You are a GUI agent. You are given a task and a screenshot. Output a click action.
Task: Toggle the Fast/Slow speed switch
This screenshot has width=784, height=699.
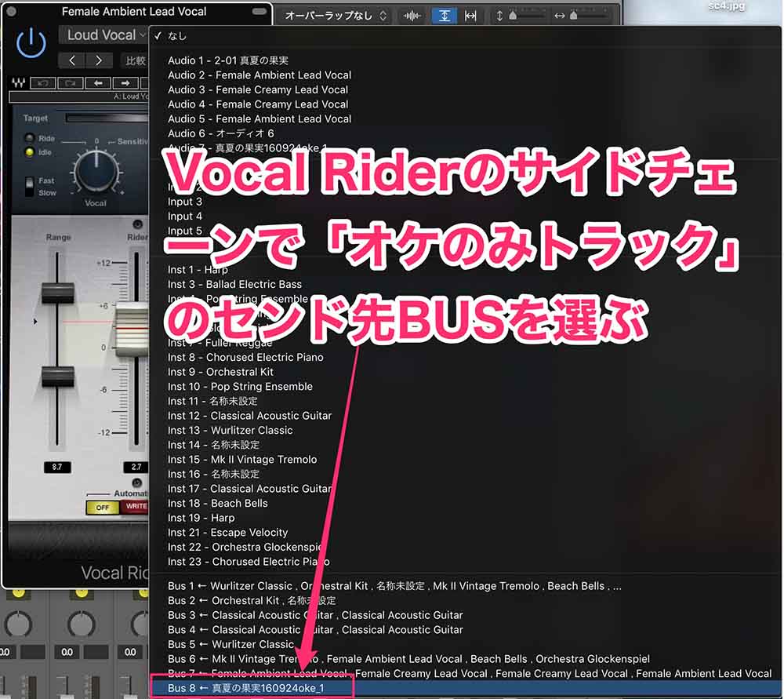tap(30, 186)
